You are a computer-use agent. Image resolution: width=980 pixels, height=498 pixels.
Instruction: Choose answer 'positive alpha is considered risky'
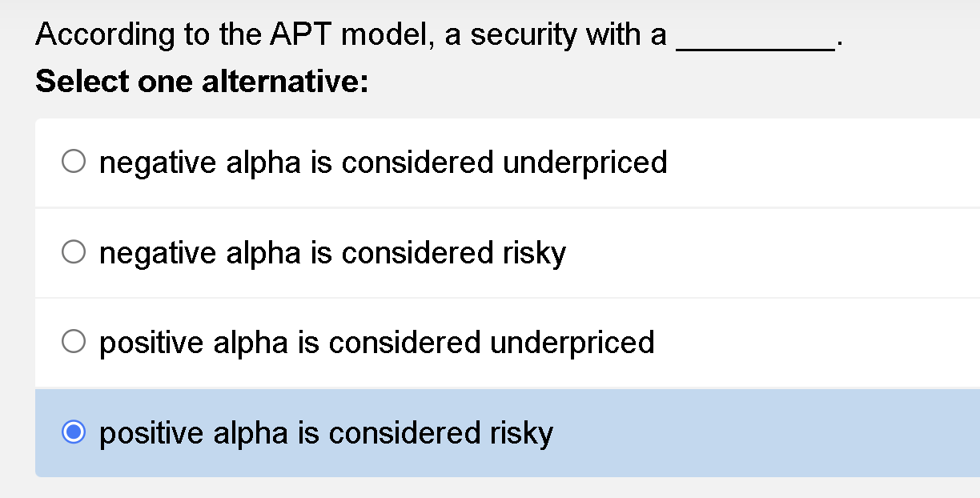point(325,433)
